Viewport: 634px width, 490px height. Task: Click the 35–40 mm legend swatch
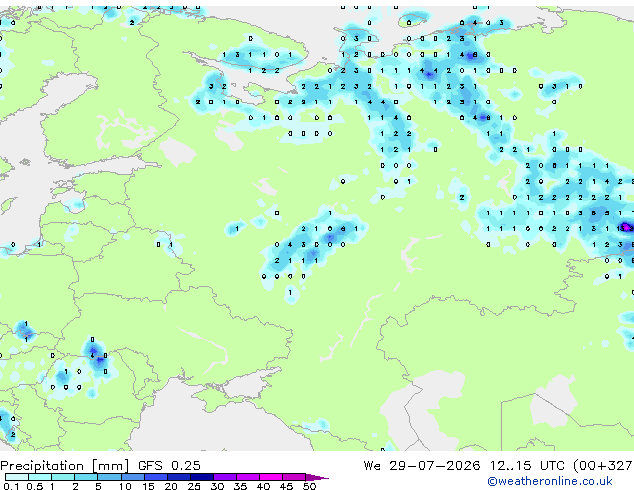point(247,477)
